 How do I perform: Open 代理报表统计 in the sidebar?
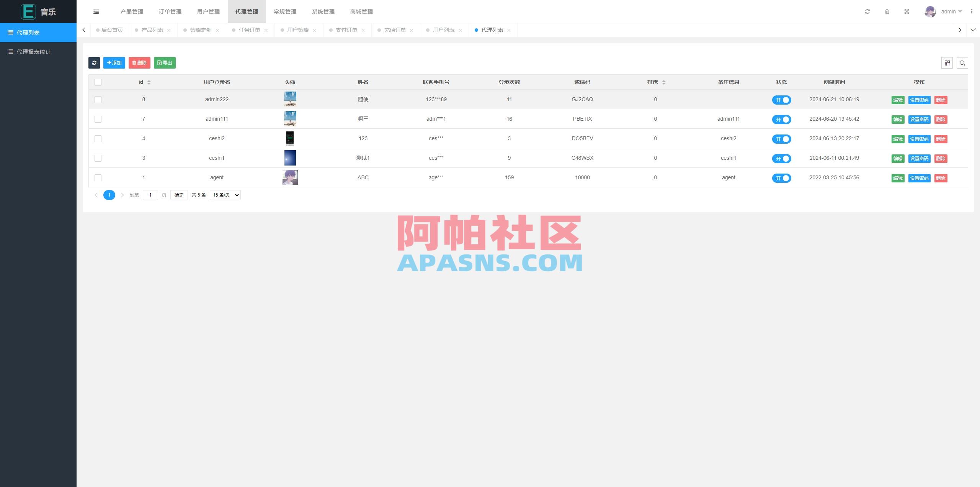pos(34,51)
